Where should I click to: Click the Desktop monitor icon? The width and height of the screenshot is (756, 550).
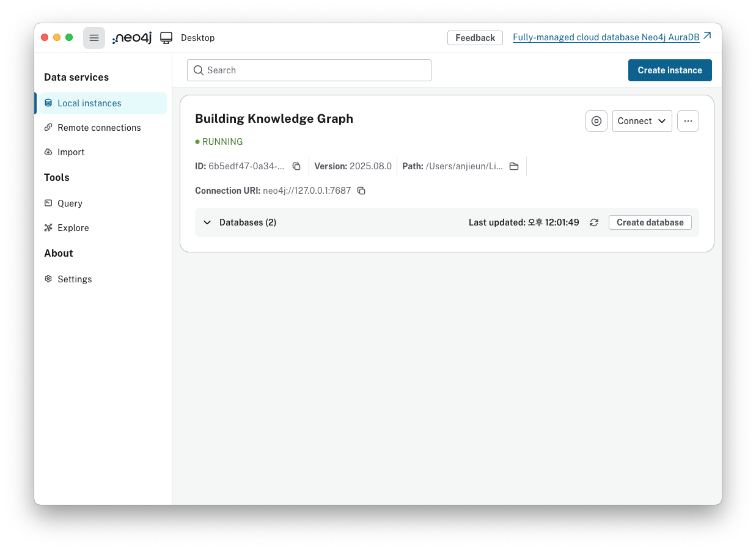(x=166, y=38)
